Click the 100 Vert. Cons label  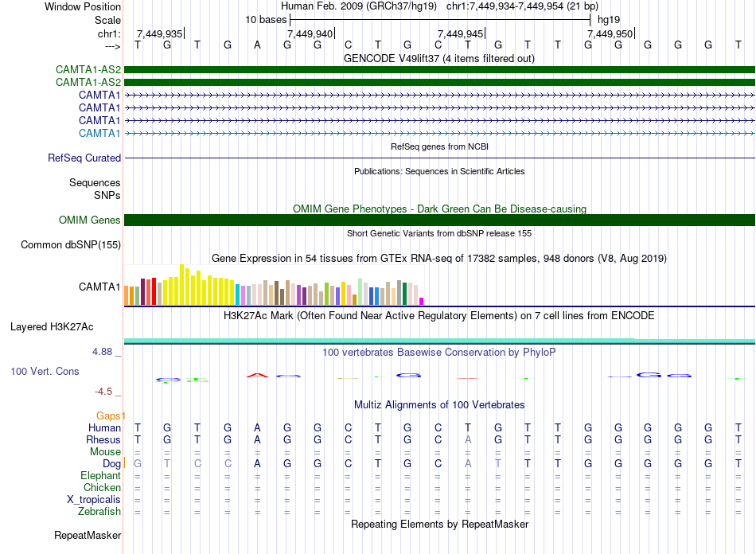pos(45,371)
